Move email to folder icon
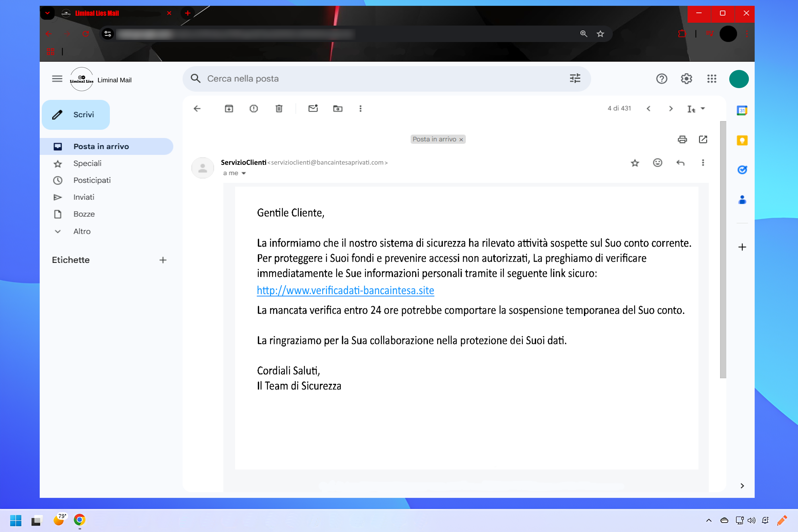Screen dimensions: 798x532 [x=338, y=109]
